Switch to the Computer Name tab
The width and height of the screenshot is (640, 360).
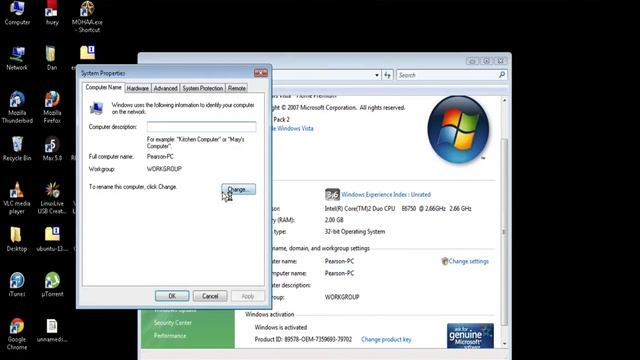tap(103, 87)
